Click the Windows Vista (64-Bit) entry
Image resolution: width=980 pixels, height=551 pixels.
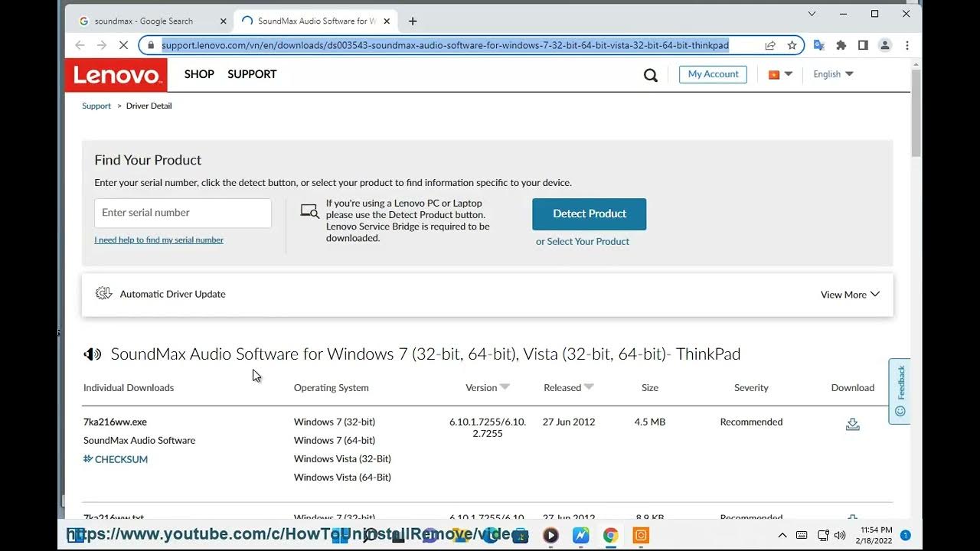[342, 478]
